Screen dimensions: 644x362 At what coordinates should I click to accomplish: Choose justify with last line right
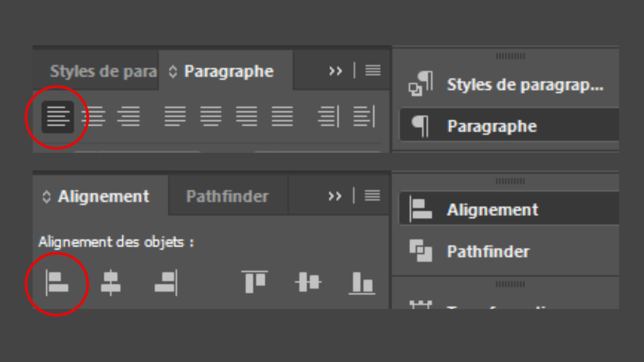pos(247,117)
